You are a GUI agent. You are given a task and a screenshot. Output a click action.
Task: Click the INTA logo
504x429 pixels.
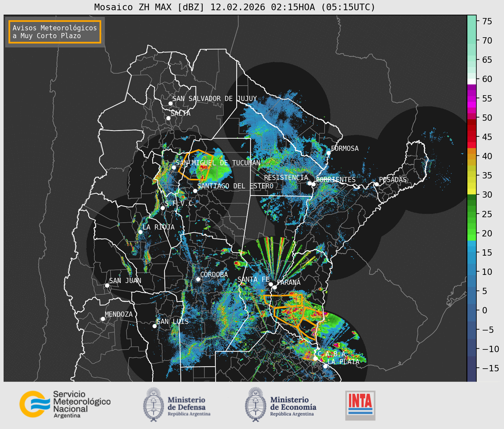360,405
